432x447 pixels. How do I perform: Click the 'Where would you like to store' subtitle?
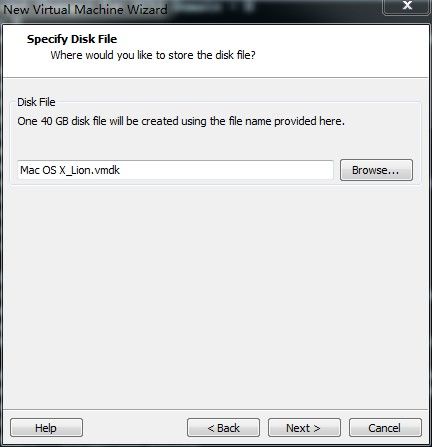[x=153, y=55]
